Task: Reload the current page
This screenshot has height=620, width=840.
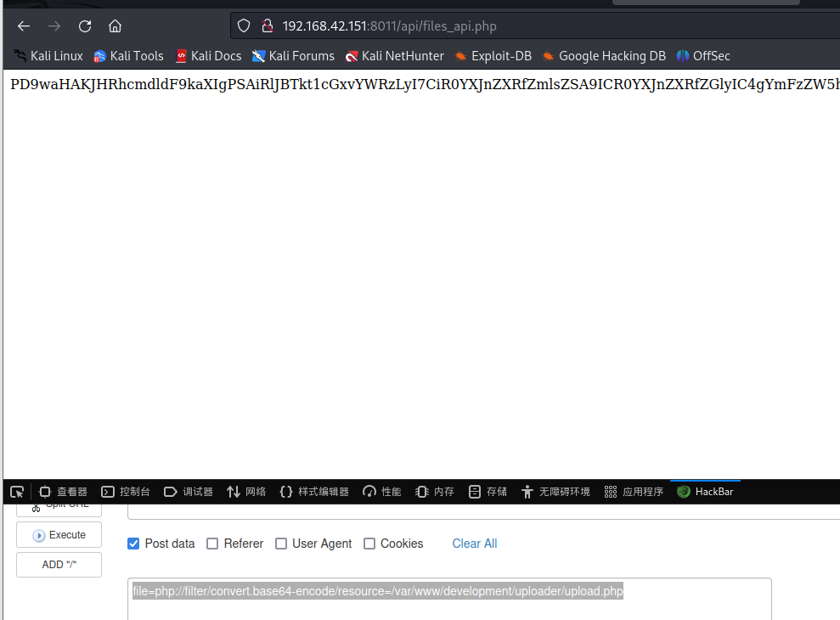Action: [85, 25]
